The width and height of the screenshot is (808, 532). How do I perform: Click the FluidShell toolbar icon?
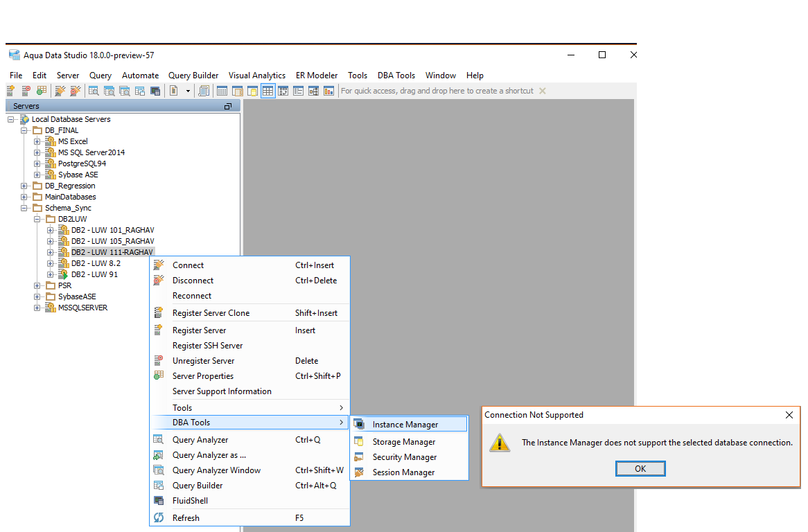[x=155, y=91]
